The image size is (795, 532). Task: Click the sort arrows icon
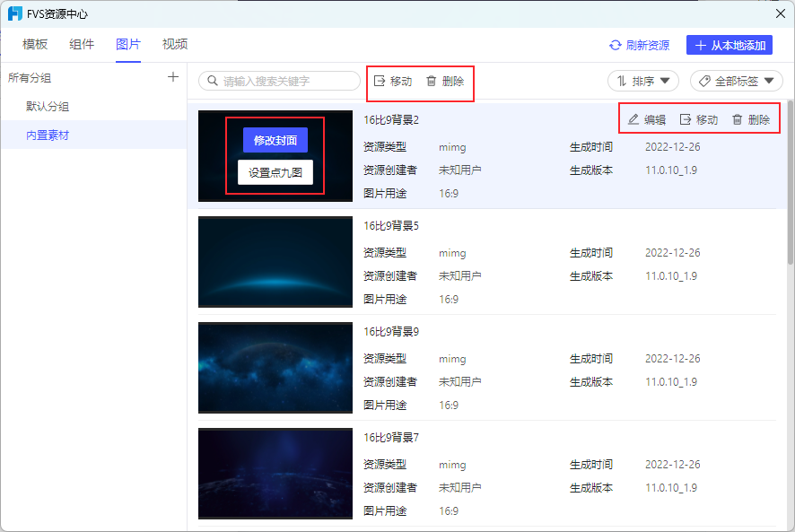coord(622,81)
